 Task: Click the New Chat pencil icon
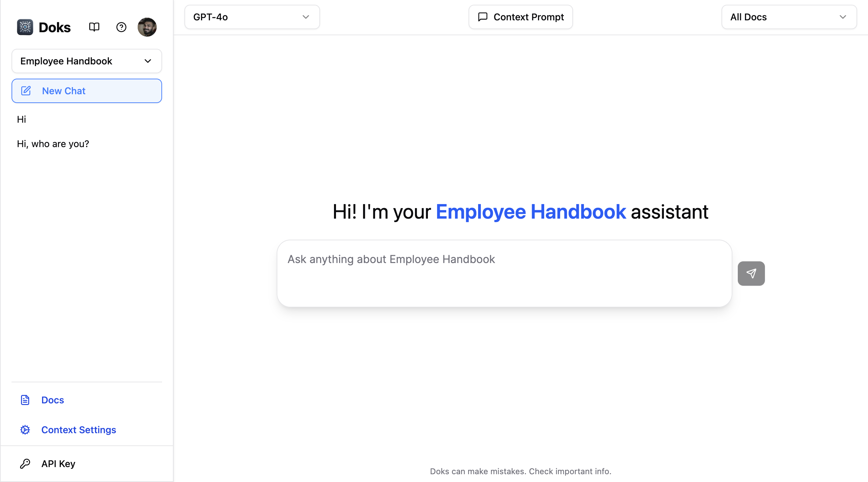[26, 91]
